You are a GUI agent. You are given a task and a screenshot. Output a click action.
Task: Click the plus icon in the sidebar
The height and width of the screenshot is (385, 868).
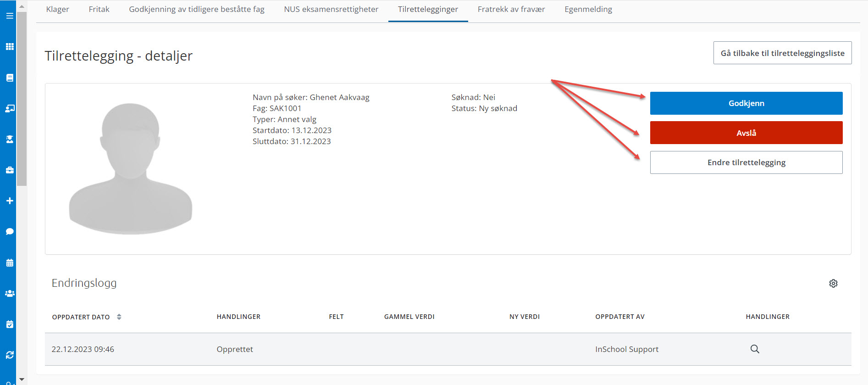point(10,201)
